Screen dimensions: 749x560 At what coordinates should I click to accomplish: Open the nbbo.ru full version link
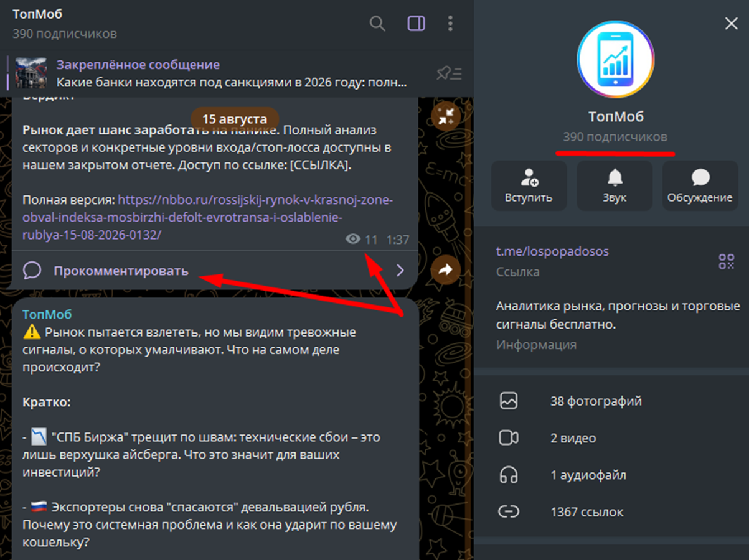coord(208,218)
